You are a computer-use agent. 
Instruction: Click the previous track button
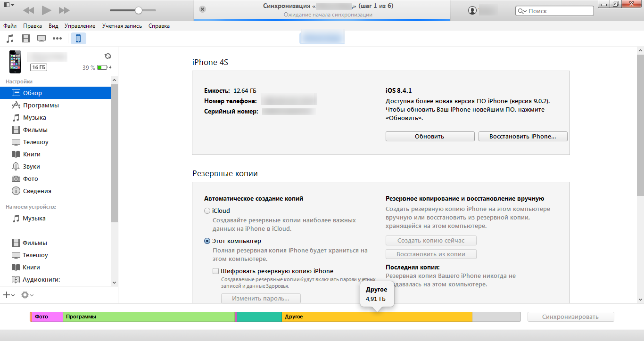tap(28, 10)
